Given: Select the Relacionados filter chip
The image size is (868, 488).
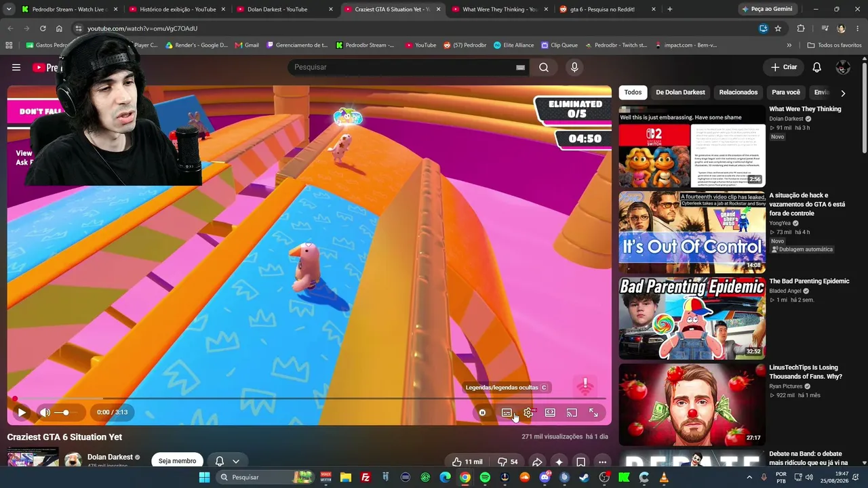Looking at the screenshot, I should [x=738, y=92].
